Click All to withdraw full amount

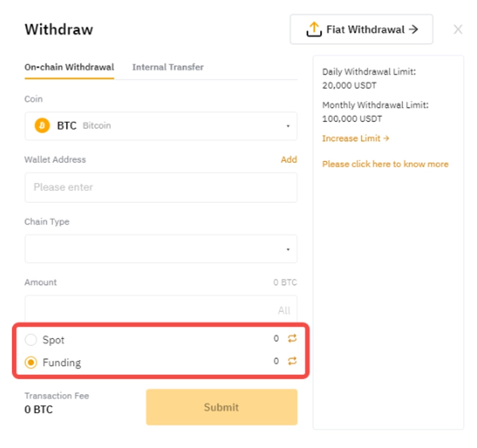tap(284, 310)
